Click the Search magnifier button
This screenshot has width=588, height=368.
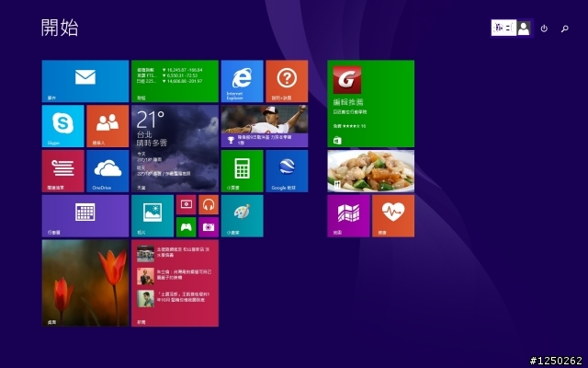click(565, 29)
